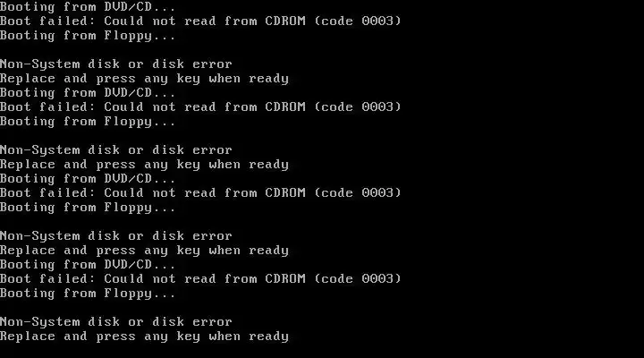Click the third "Booting from DVD/CD..." line
The height and width of the screenshot is (358, 644).
point(88,178)
